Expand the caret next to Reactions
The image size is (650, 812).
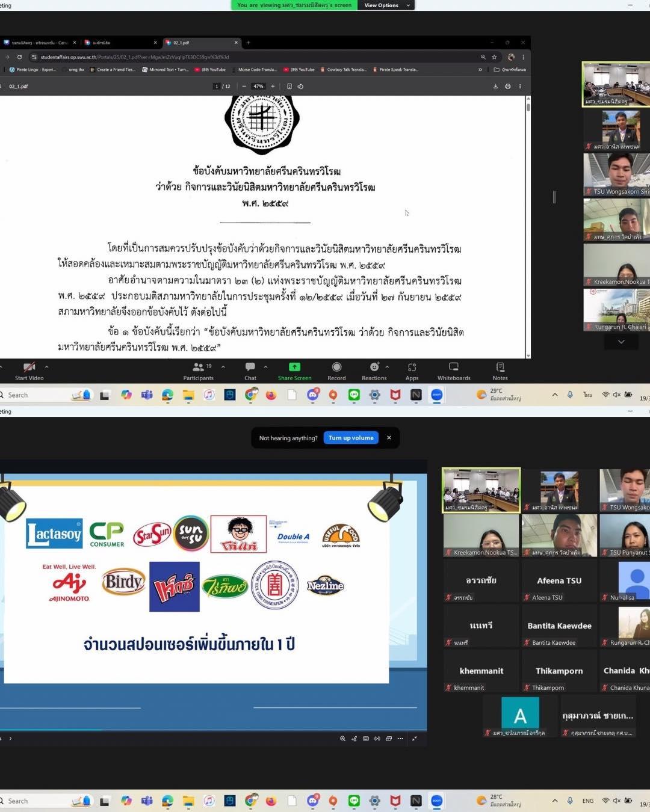coord(387,367)
